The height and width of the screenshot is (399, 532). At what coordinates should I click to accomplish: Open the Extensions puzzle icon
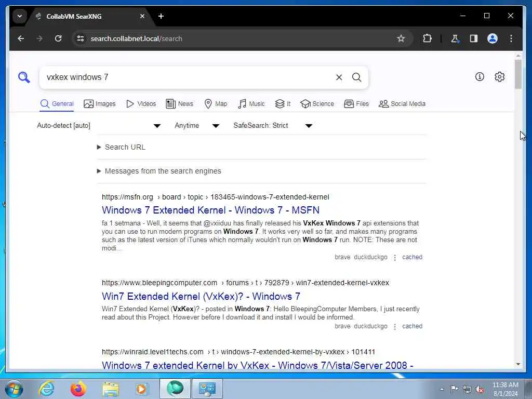[427, 38]
